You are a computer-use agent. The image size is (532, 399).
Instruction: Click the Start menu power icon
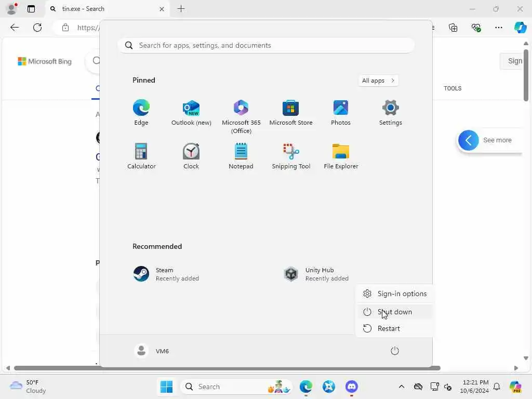pyautogui.click(x=395, y=351)
